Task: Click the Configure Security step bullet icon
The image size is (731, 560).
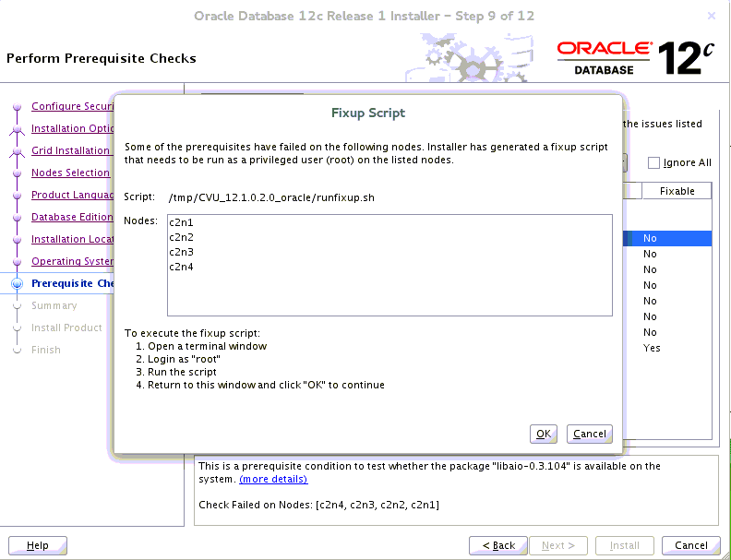Action: pos(18,107)
